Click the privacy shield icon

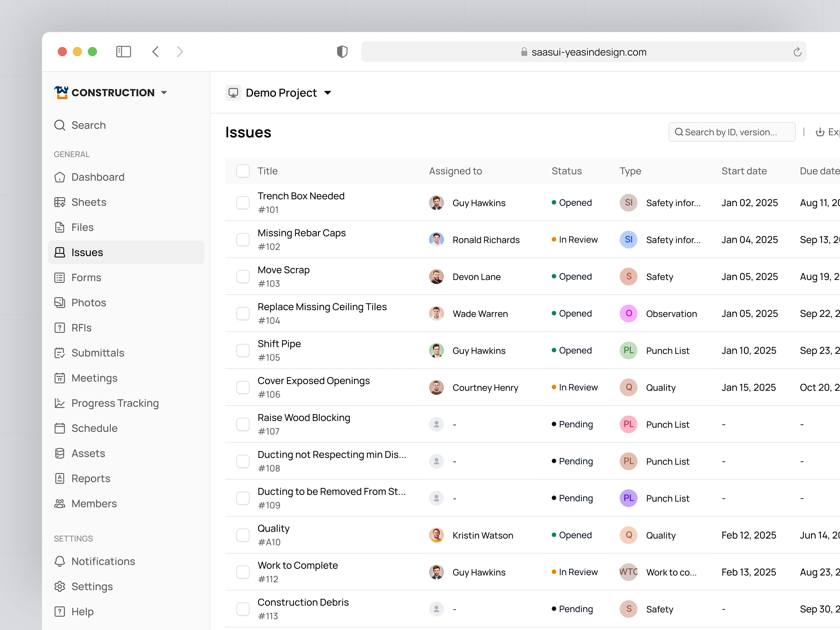coord(342,52)
